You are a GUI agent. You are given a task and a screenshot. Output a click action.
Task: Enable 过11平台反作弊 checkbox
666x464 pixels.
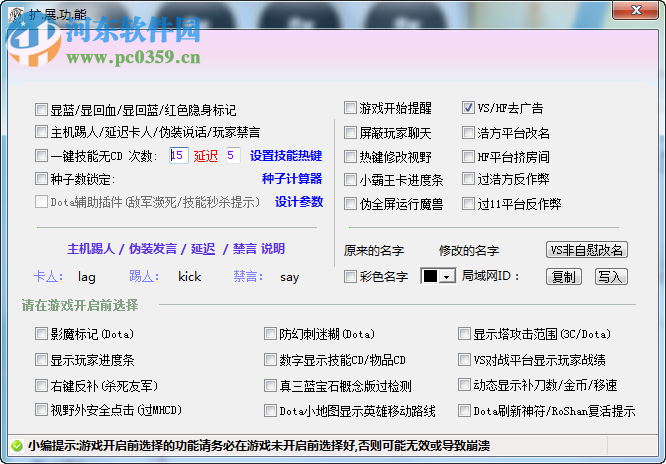(x=468, y=204)
